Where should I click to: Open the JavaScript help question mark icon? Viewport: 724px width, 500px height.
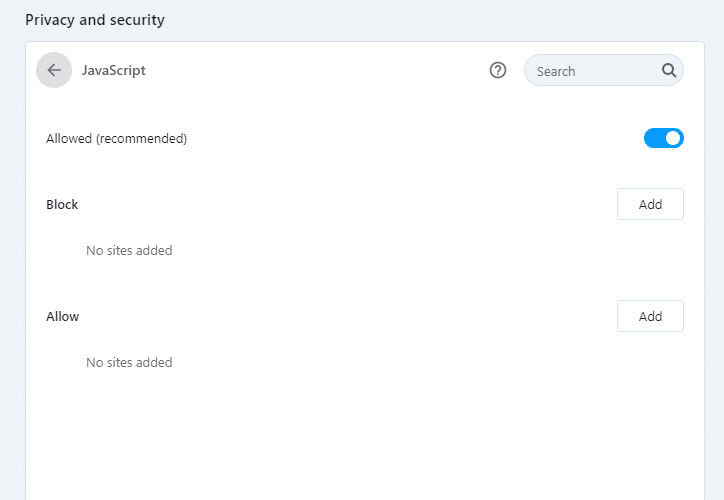498,70
